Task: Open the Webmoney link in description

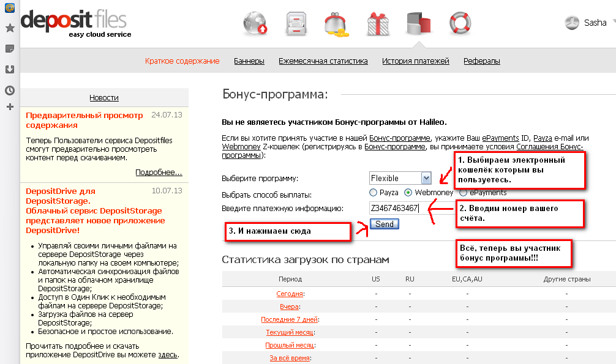Action: [241, 147]
